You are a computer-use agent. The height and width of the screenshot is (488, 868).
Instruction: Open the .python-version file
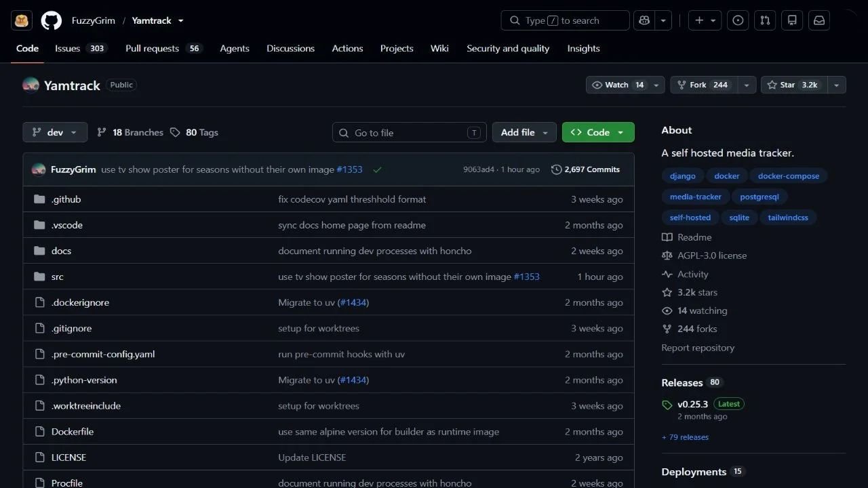(84, 380)
